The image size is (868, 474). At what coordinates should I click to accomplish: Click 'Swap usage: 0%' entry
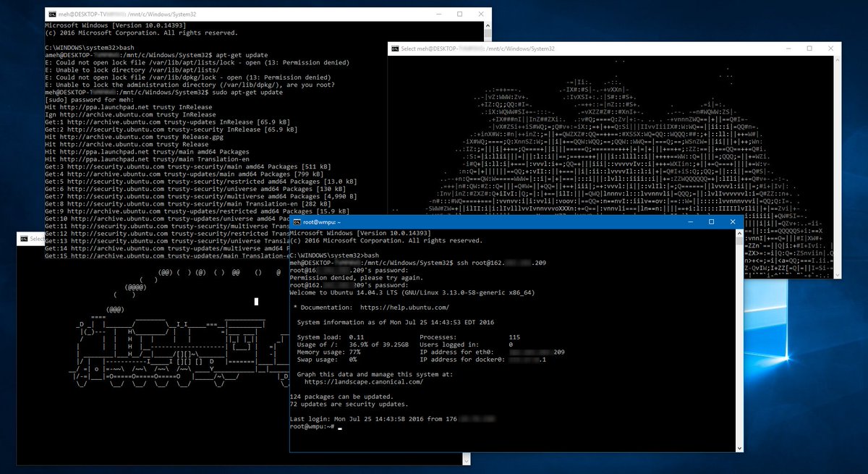pos(326,359)
